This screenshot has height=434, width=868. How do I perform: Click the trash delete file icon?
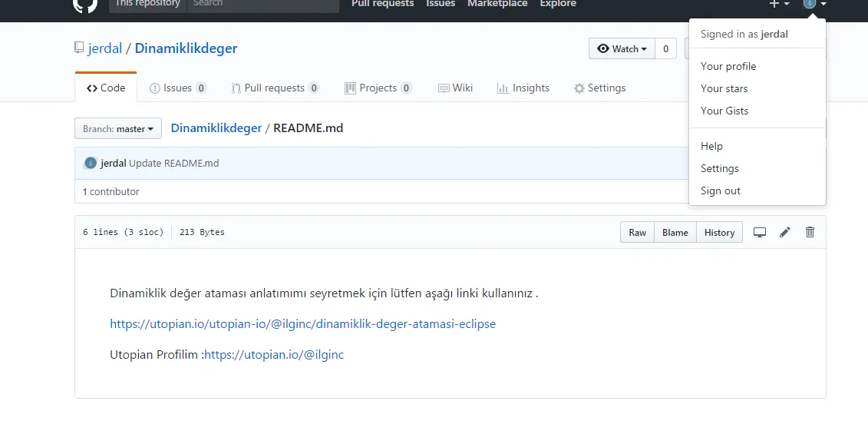coord(810,232)
